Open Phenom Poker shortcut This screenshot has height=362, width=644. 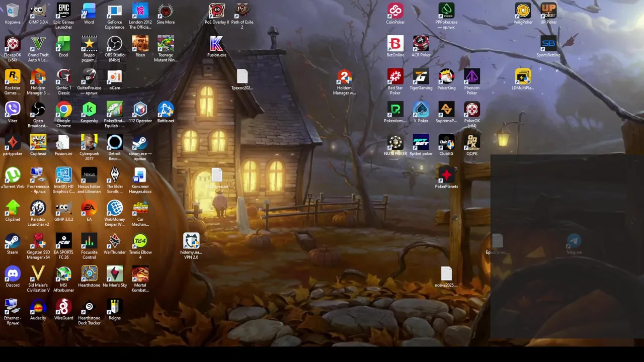472,82
